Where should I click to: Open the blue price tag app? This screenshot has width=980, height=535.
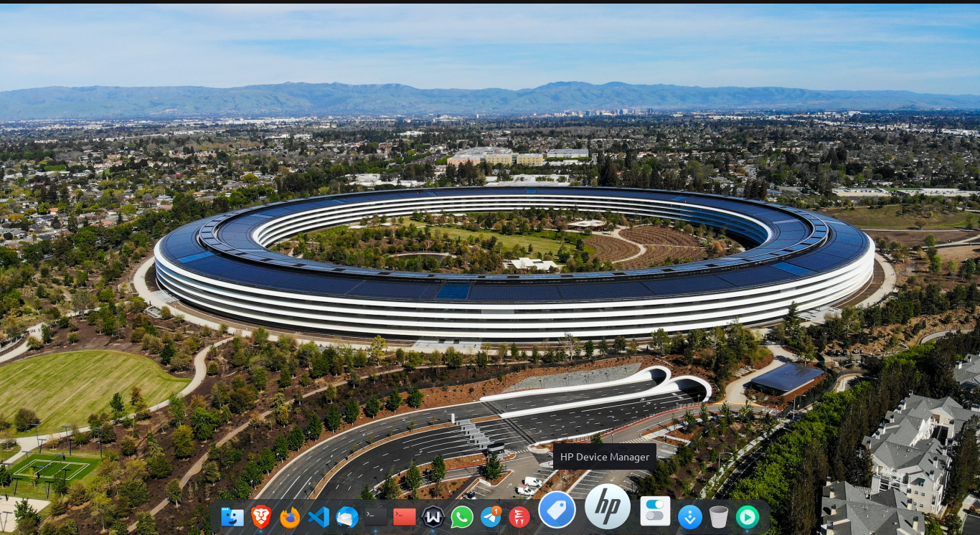click(x=557, y=510)
